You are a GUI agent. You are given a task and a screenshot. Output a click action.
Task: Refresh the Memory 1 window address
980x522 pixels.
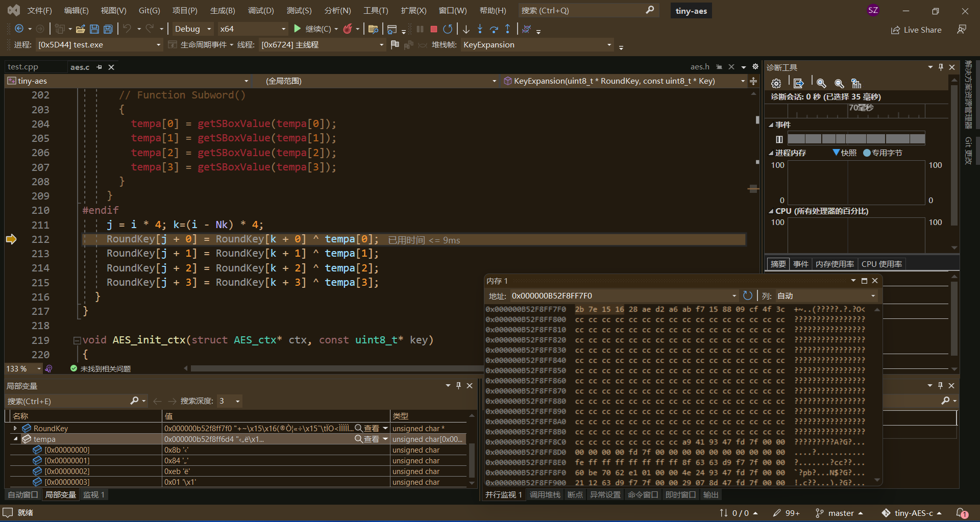click(x=747, y=295)
